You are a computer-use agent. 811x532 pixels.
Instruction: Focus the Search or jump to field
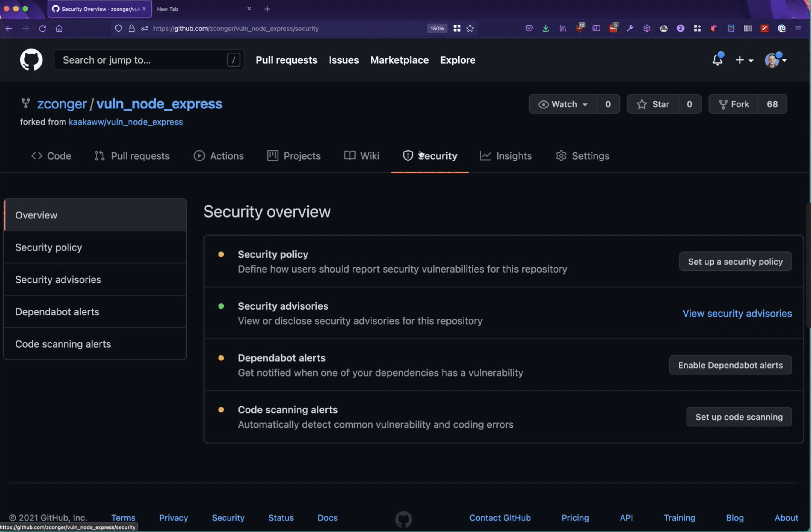tap(149, 60)
